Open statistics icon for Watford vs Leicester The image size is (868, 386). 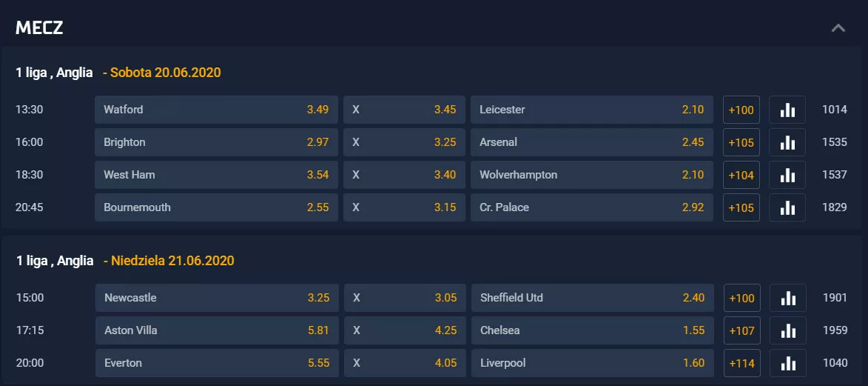point(787,110)
